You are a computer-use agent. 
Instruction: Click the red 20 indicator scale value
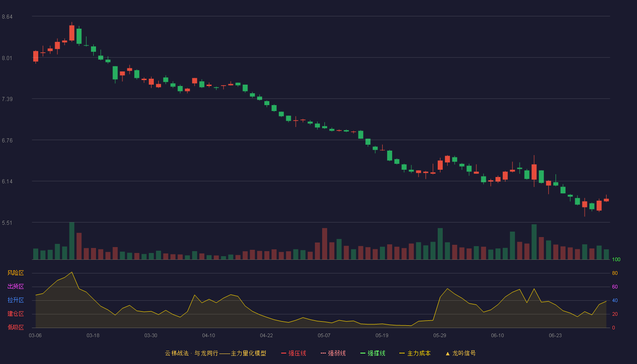[x=615, y=314]
